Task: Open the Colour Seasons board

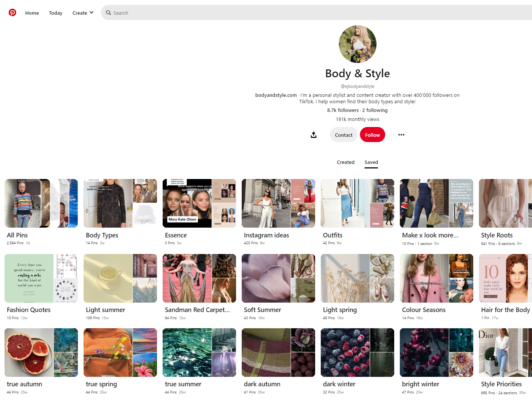Action: click(436, 278)
